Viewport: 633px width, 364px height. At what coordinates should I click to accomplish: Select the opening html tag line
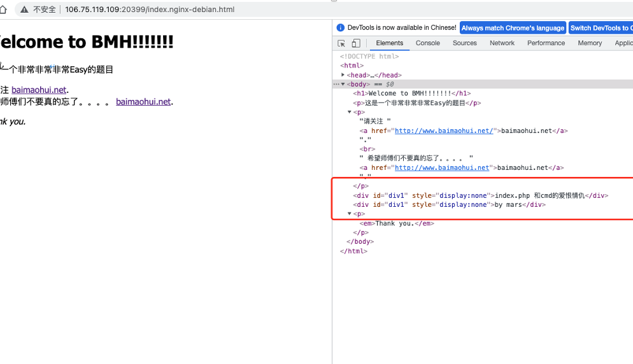(352, 66)
